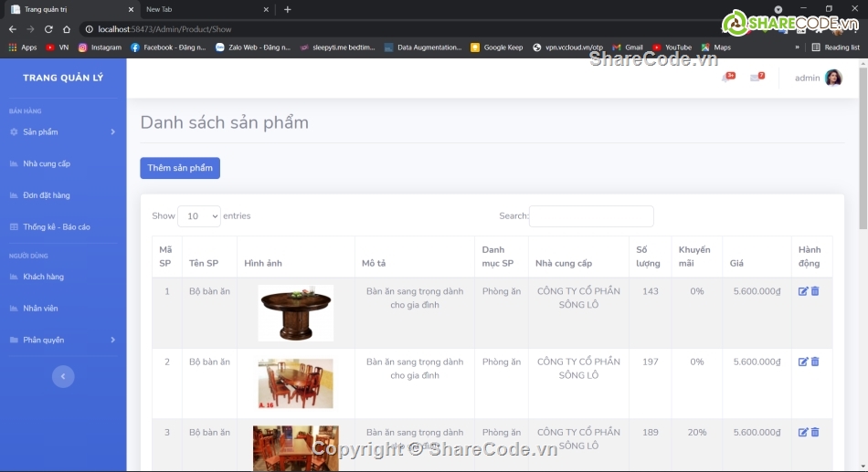Sort by Nhà cung cấp column header
This screenshot has height=472, width=868.
[578, 257]
